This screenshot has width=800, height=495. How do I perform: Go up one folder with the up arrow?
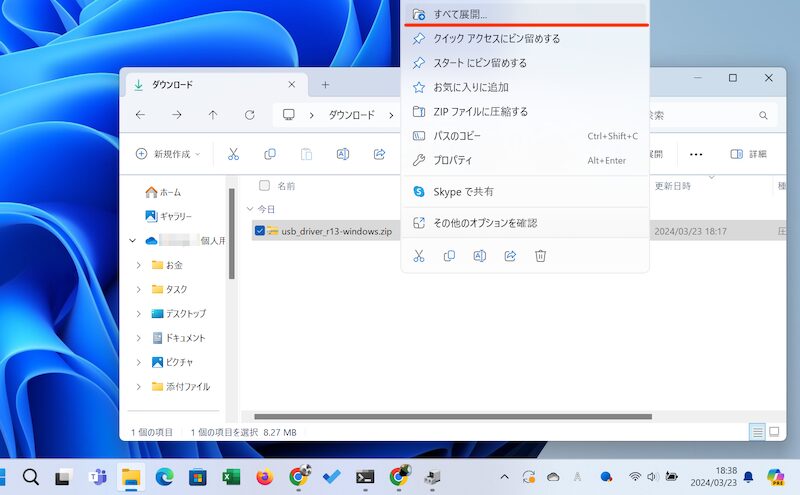coord(213,115)
